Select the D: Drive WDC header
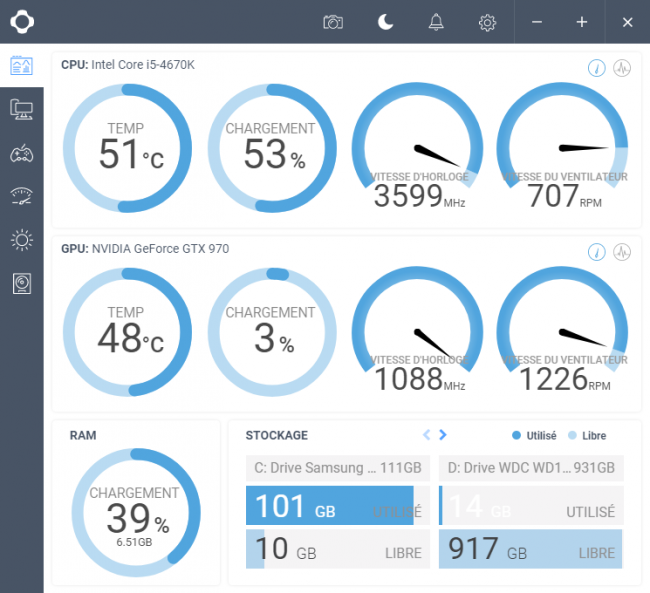Screen dimensions: 650x593 click(531, 468)
